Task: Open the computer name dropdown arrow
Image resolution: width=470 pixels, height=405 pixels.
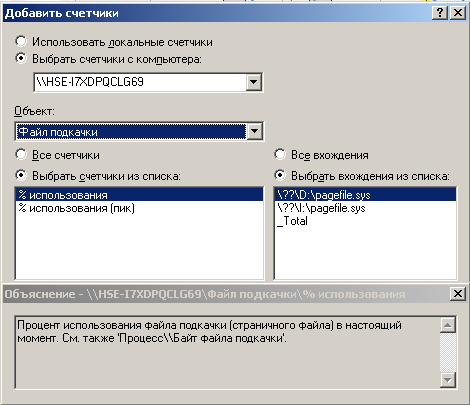Action: (254, 82)
